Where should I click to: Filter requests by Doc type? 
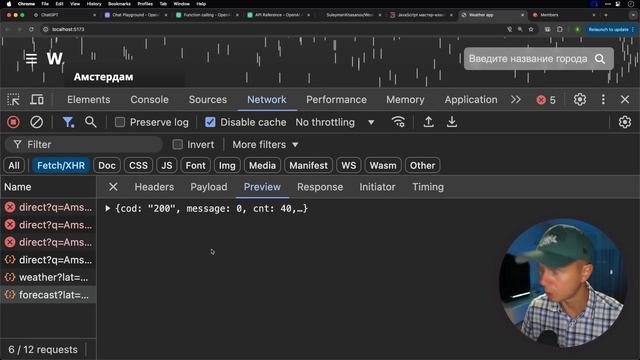pos(107,165)
